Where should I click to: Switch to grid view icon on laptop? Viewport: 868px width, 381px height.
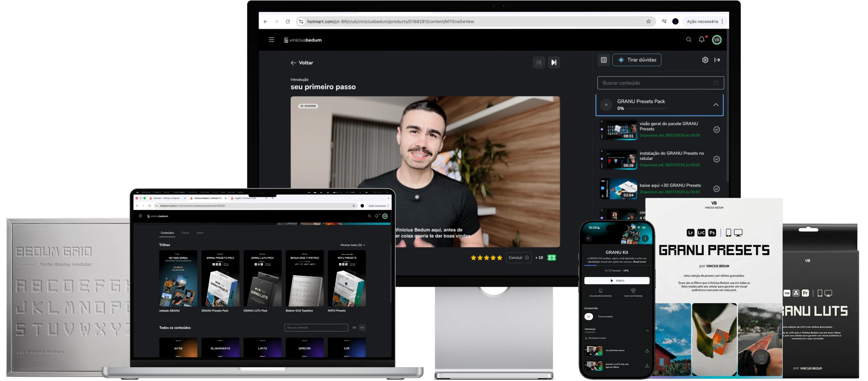point(362,327)
